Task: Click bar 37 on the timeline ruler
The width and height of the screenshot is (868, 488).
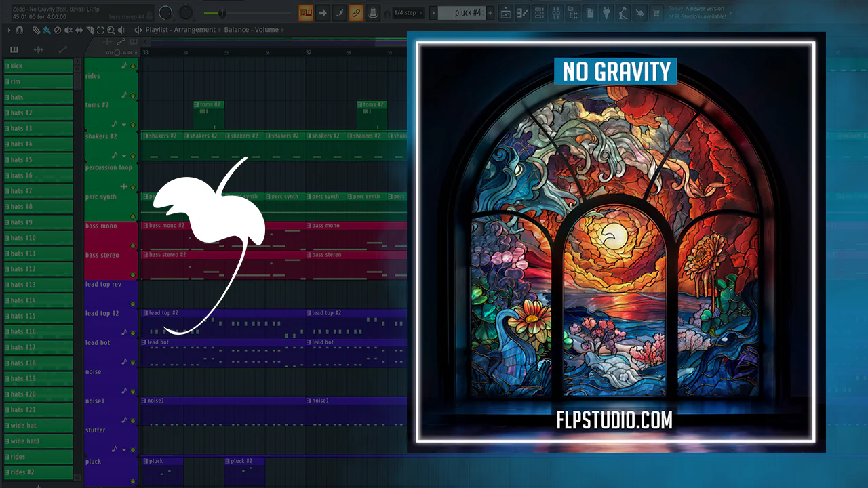Action: pos(309,52)
